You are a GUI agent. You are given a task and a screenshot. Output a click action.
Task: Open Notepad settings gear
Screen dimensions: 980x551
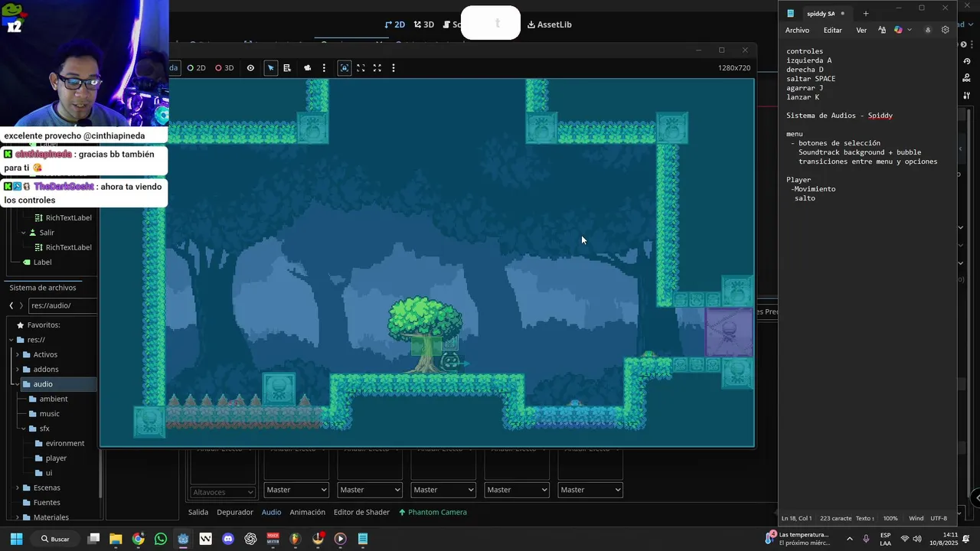[946, 31]
